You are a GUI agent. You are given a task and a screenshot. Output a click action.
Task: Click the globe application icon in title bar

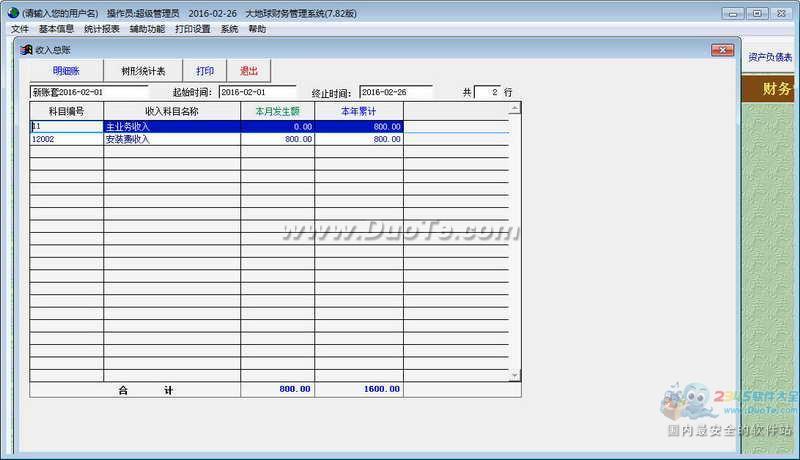(13, 13)
